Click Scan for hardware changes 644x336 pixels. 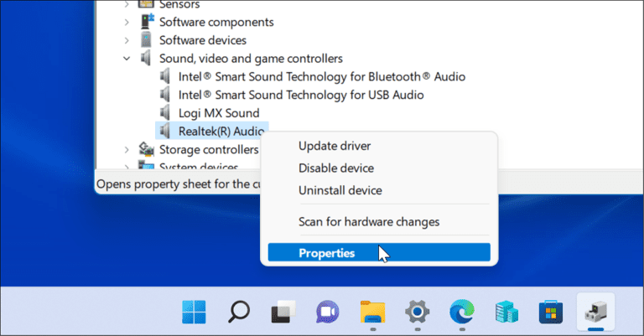(x=369, y=222)
